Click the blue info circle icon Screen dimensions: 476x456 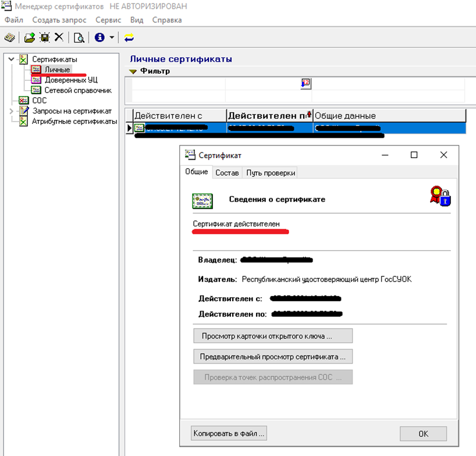pos(99,37)
